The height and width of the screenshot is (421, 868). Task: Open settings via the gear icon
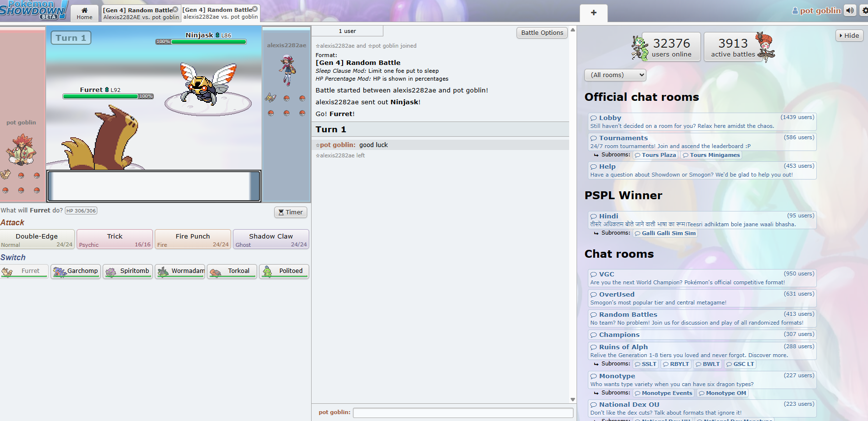(864, 10)
